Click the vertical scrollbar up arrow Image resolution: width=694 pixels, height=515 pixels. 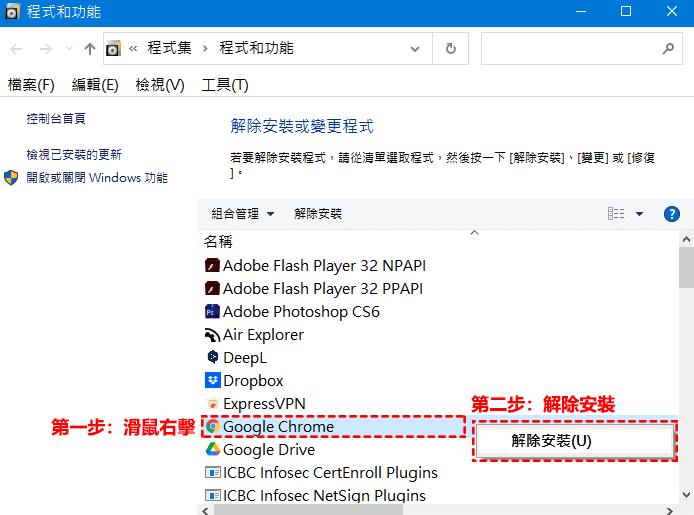686,239
